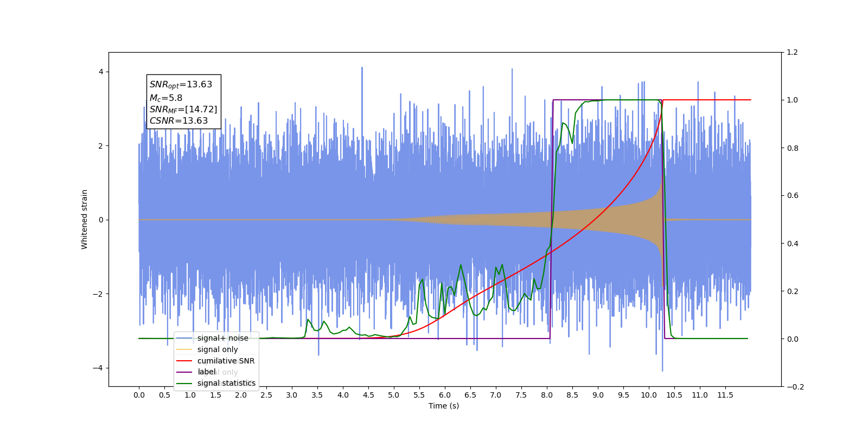Viewport: 868px width, 434px height.
Task: Click right y-axis tick label 0.6
Action: (x=792, y=196)
